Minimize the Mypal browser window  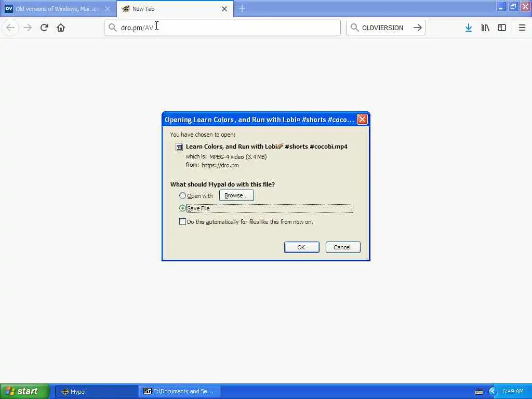501,7
